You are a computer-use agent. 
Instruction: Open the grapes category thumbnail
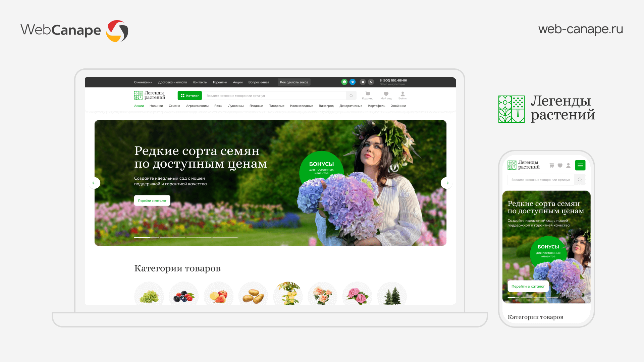pyautogui.click(x=149, y=296)
